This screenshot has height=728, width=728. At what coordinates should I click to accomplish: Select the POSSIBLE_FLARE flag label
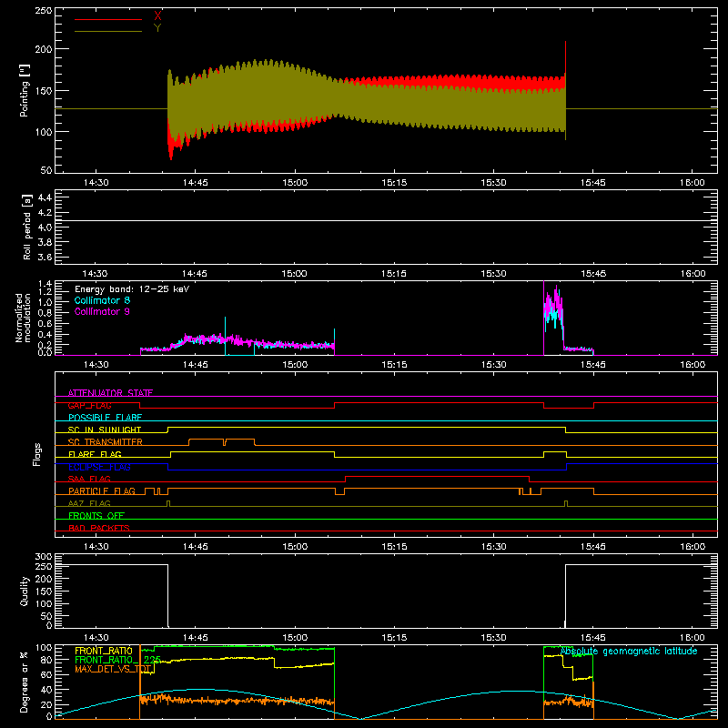pos(105,418)
